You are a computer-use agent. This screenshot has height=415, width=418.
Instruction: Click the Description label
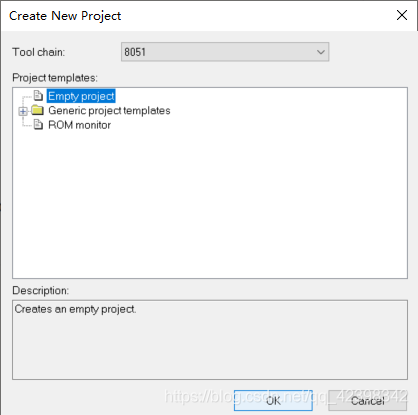click(41, 291)
